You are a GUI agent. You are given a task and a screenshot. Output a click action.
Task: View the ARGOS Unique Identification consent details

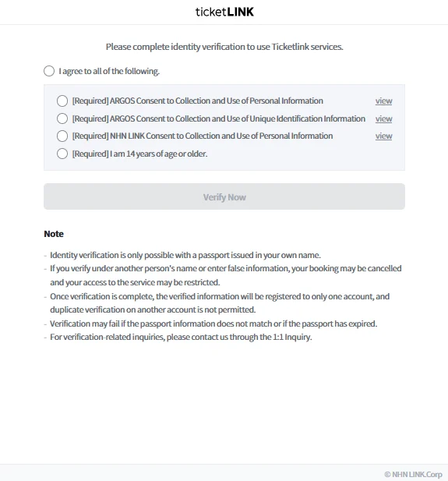tap(383, 118)
